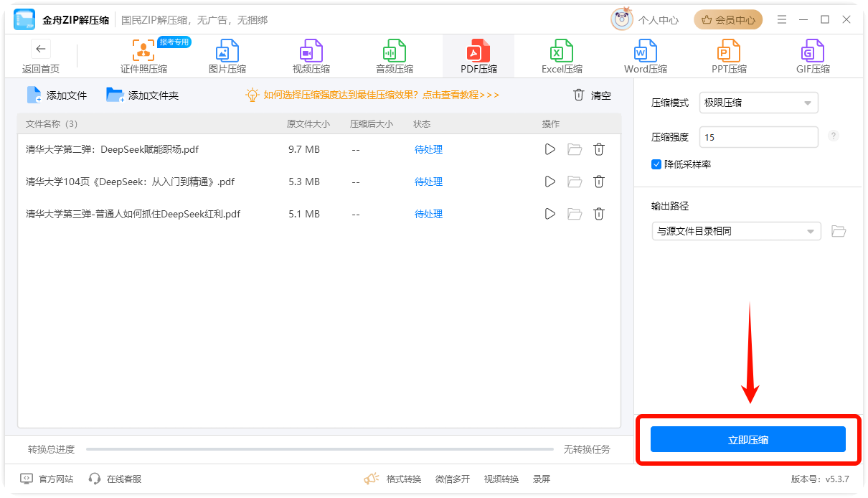Screen dimensions: 868x498
Task: Switch to the 音频压缩 tab
Action: pos(395,57)
